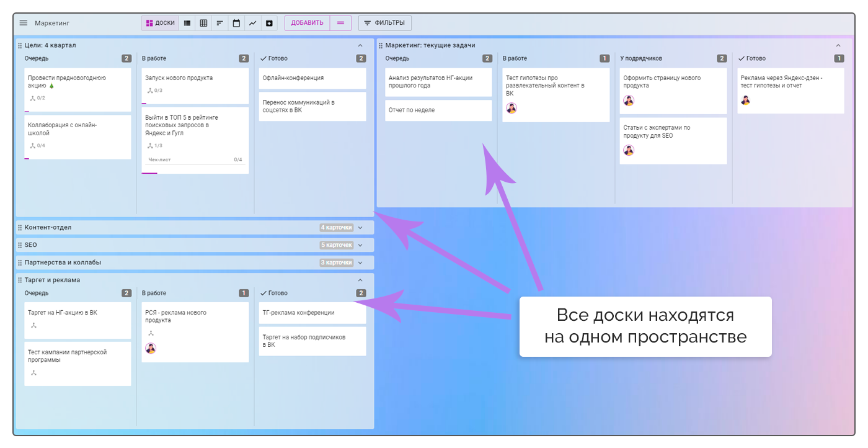
Task: Click child-cards icon 0/4 on Коллаборация с онлайн-школой
Action: (37, 146)
